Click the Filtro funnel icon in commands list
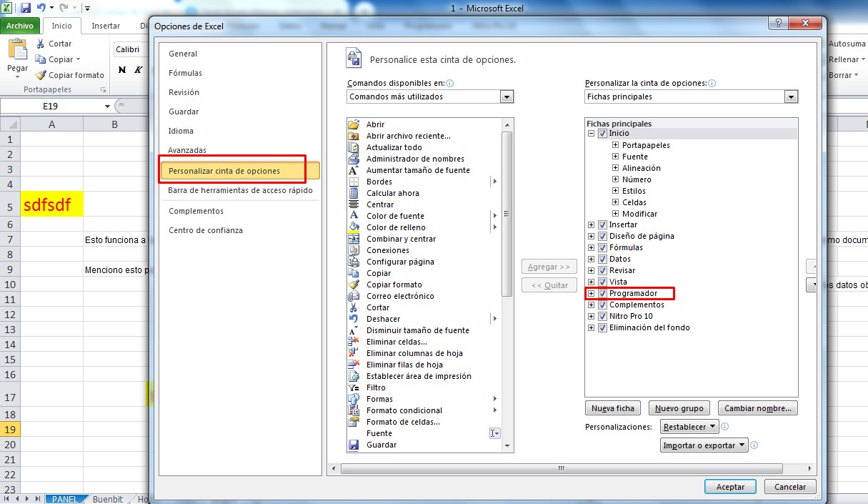Screen dimensions: 868x504 (x=353, y=387)
